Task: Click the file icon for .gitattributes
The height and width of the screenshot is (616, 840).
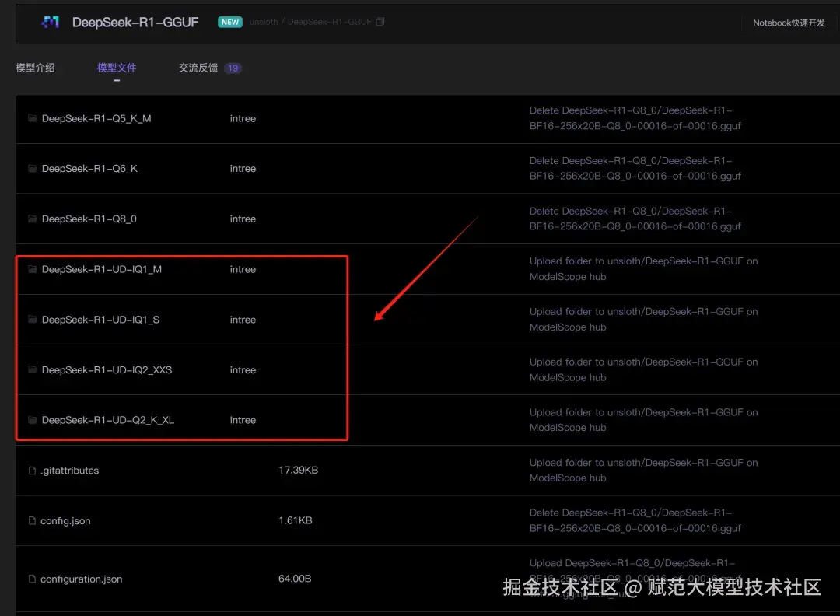Action: click(x=32, y=471)
